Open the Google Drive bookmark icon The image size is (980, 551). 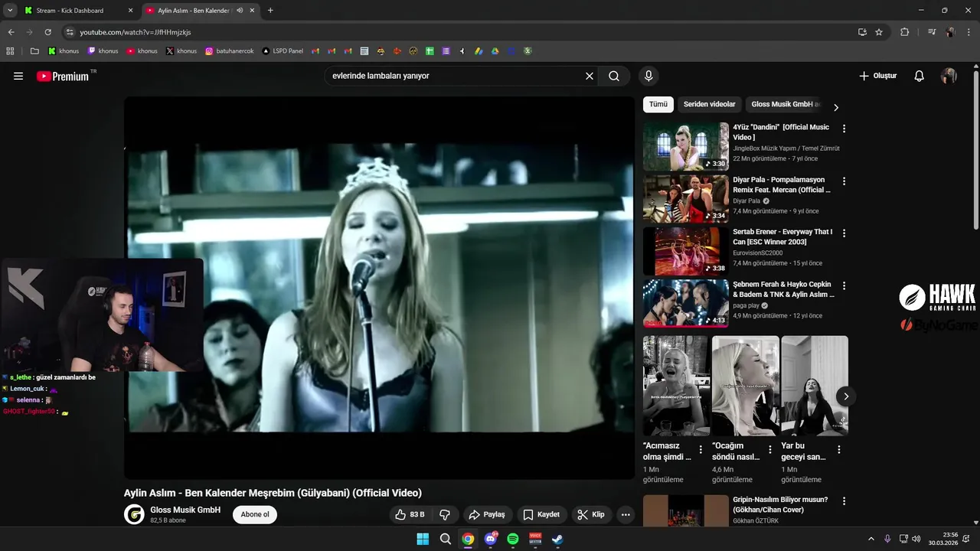coord(495,51)
